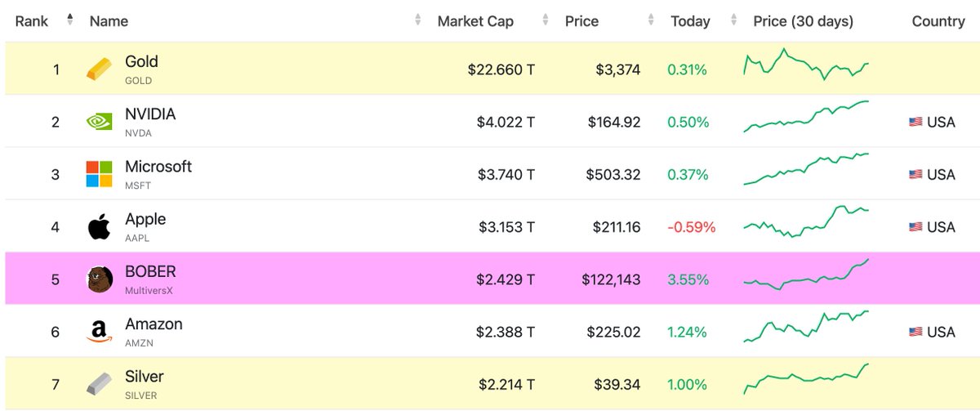Click the Amazon logo icon
The image size is (980, 411).
(x=99, y=332)
